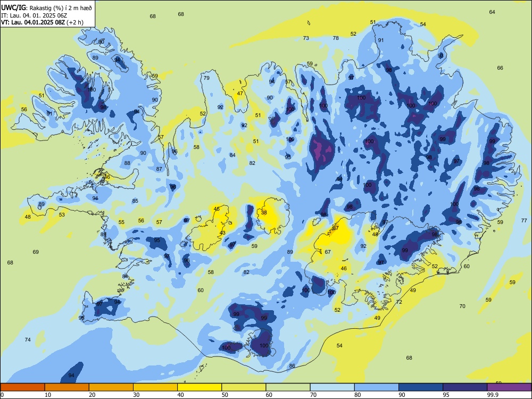Click the humidity value '77' on the map
532x399 pixels.
click(x=524, y=221)
